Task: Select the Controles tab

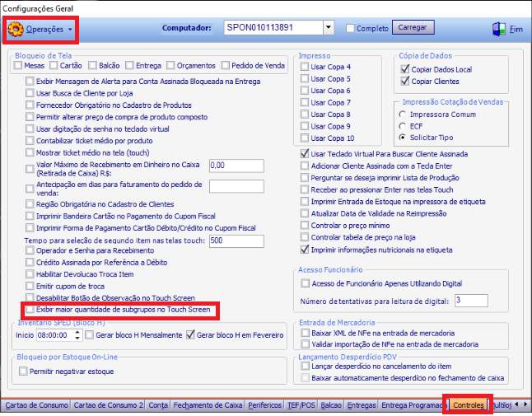Action: [469, 405]
